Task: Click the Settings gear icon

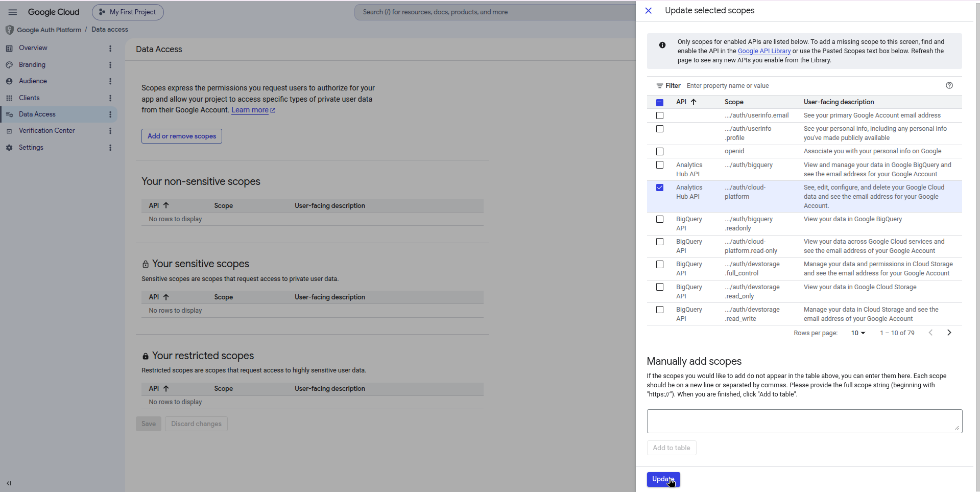Action: click(x=9, y=148)
